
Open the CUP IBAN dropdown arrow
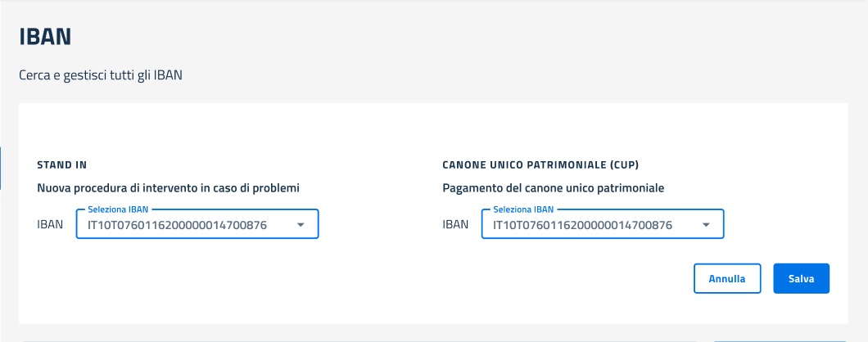click(x=706, y=225)
